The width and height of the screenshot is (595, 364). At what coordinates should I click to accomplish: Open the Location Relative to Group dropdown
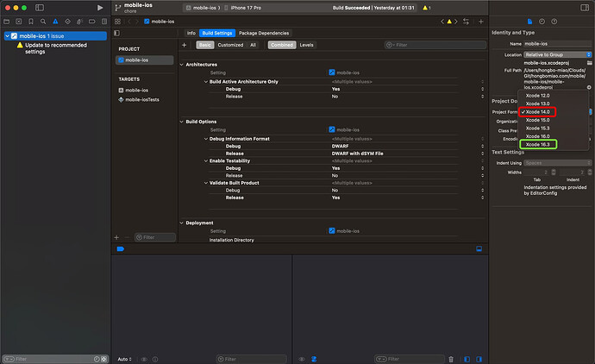[x=558, y=54]
